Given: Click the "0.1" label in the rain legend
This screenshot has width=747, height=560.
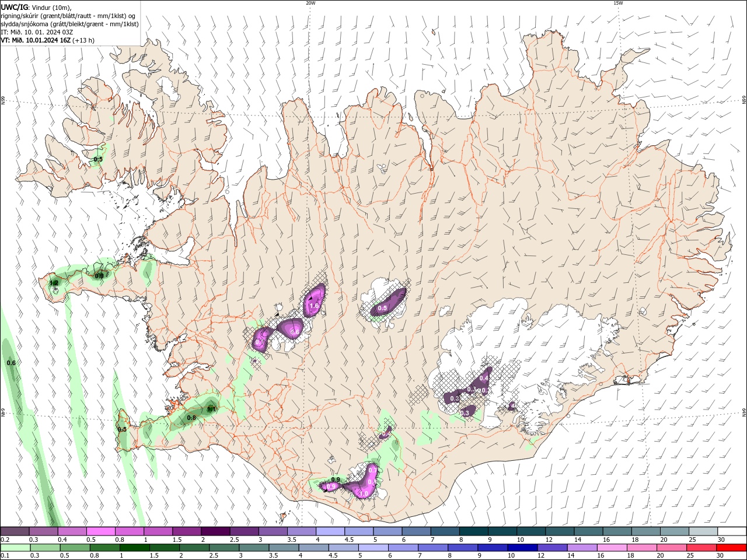Looking at the screenshot, I should [x=4, y=556].
